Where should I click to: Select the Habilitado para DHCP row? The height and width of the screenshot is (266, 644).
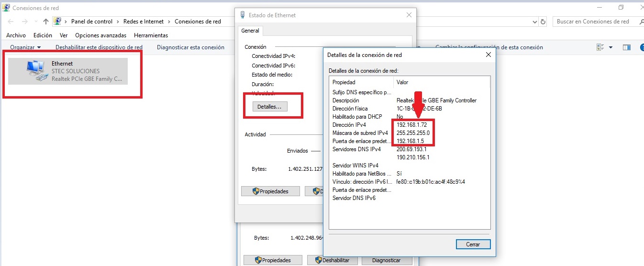tap(410, 117)
